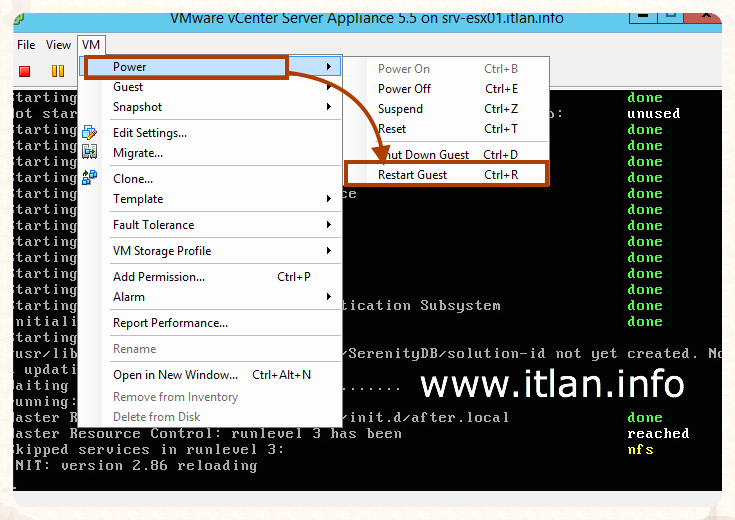Viewport: 735px width, 520px height.
Task: Expand the Template submenu arrow
Action: [329, 199]
